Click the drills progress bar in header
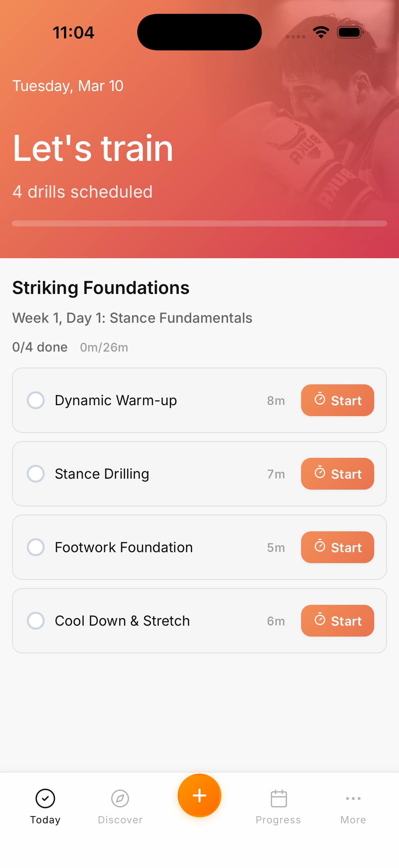 click(x=199, y=223)
